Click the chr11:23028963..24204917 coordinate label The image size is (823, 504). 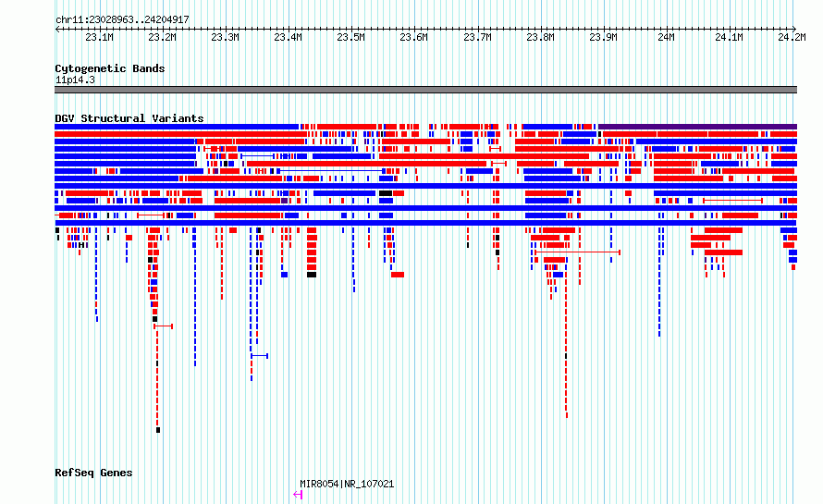[x=122, y=19]
